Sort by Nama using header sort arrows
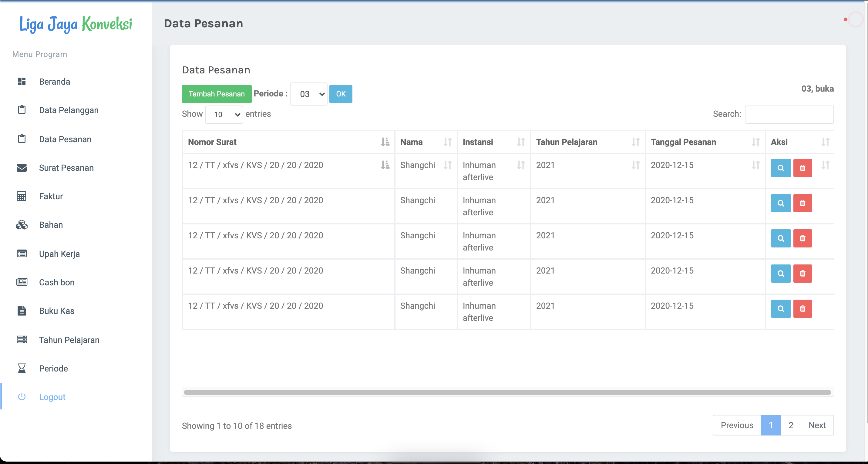This screenshot has width=868, height=464. point(447,142)
